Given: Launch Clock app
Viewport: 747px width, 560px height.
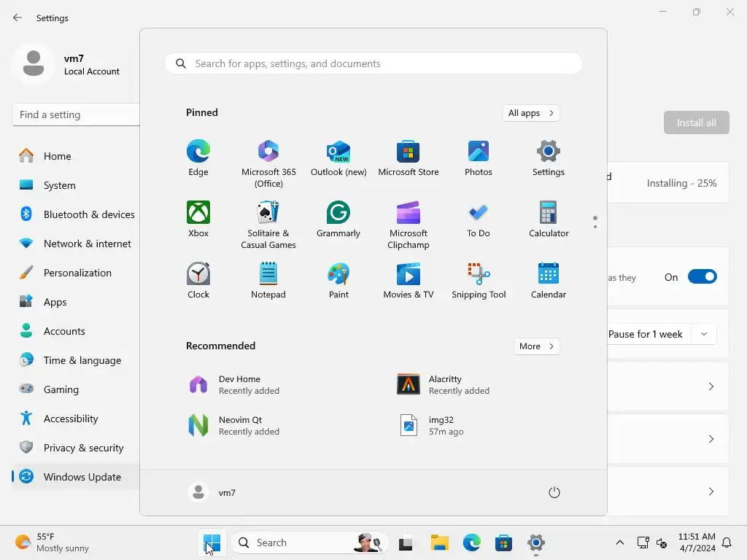Looking at the screenshot, I should pos(198,281).
